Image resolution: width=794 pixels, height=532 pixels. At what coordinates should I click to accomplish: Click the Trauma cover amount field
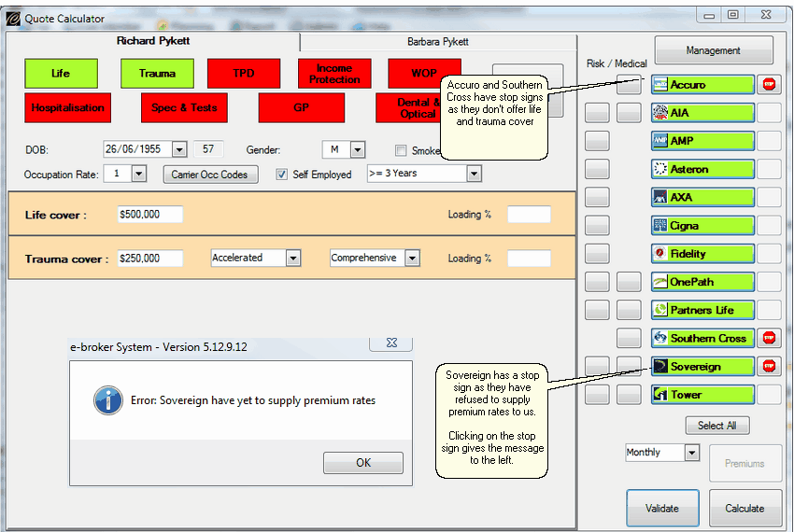click(149, 259)
